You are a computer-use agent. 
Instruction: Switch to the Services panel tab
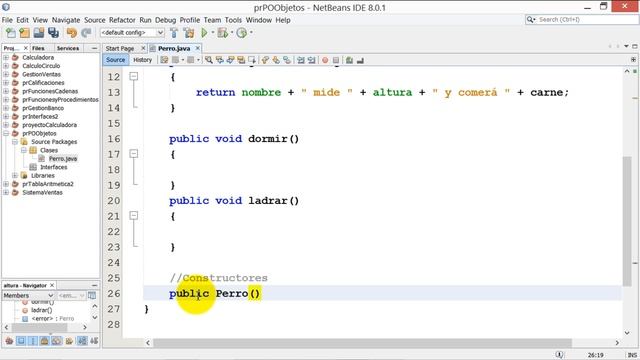(x=68, y=48)
